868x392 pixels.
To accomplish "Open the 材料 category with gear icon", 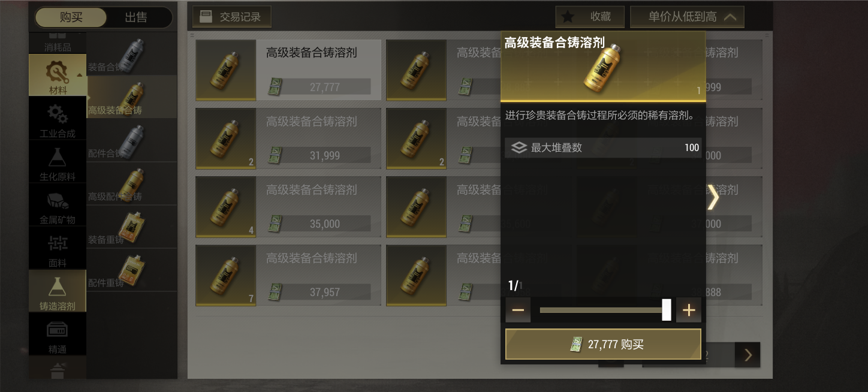I will pos(58,76).
